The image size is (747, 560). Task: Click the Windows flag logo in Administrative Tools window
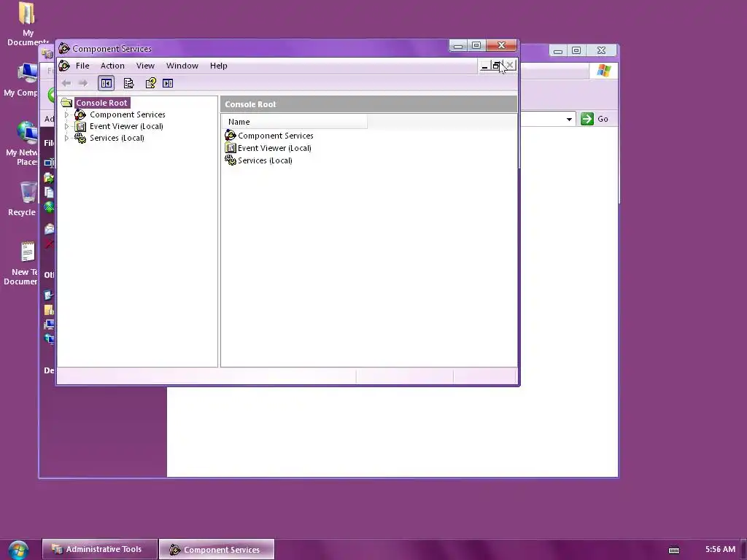click(603, 71)
